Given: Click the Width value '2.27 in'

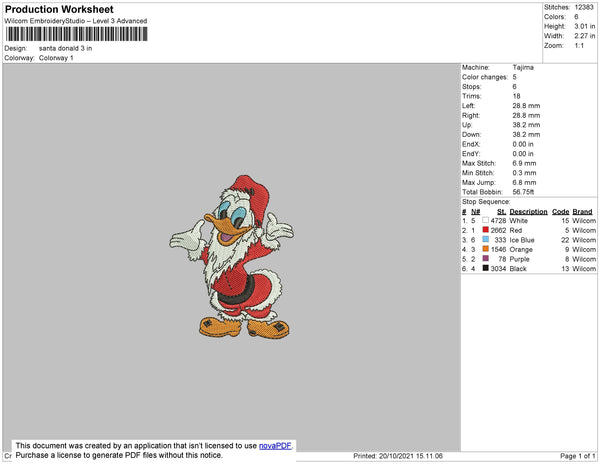Looking at the screenshot, I should coord(585,36).
